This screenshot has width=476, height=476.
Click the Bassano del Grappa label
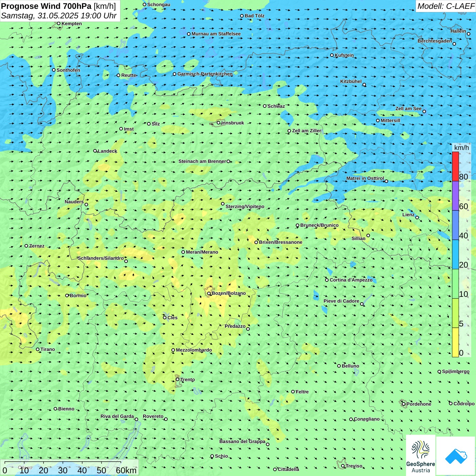[x=242, y=441]
